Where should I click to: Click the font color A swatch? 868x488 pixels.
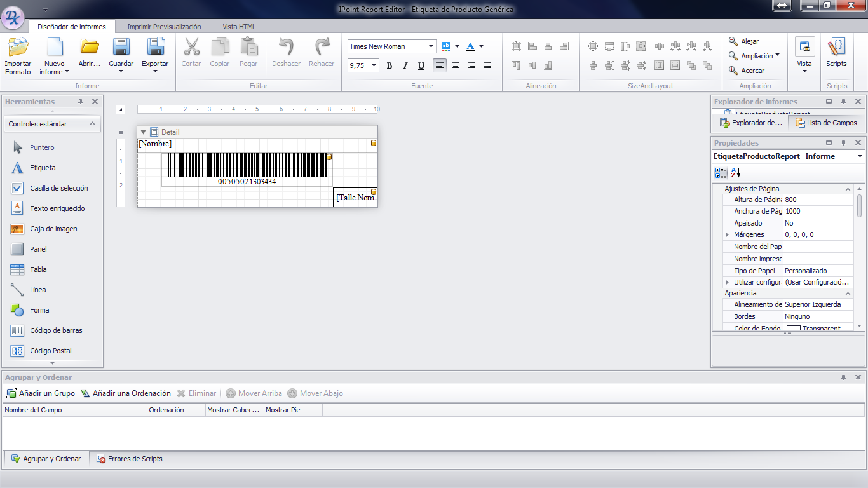[470, 46]
